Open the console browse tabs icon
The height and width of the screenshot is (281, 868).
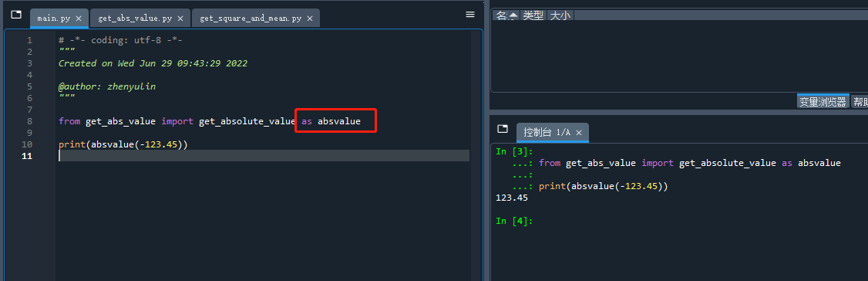point(503,129)
